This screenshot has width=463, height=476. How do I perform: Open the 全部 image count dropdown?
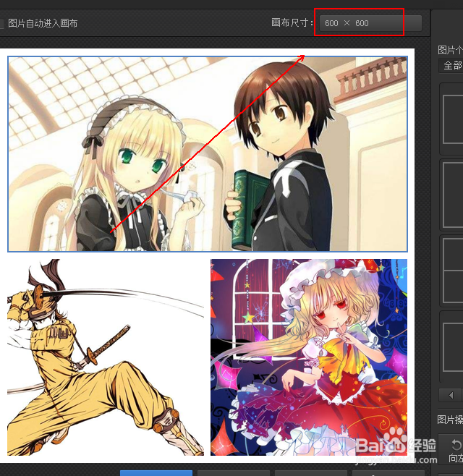click(x=452, y=65)
